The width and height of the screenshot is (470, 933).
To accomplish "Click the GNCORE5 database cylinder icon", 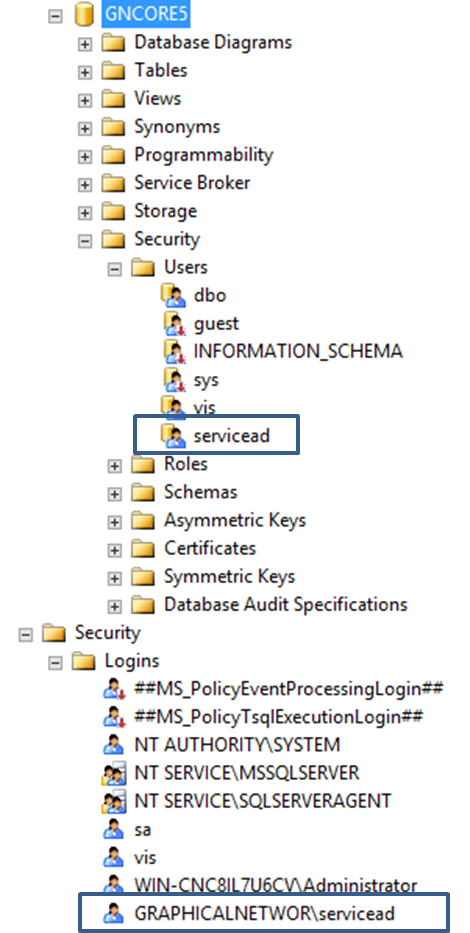I will (84, 15).
